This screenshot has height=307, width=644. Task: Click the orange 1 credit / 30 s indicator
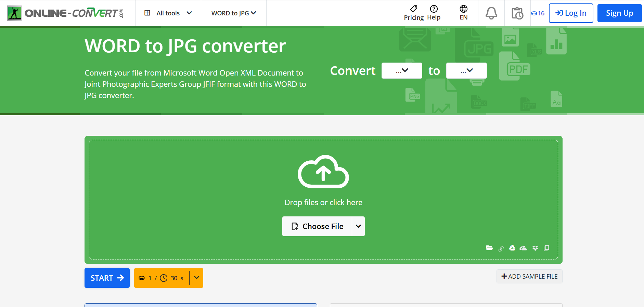(162, 278)
